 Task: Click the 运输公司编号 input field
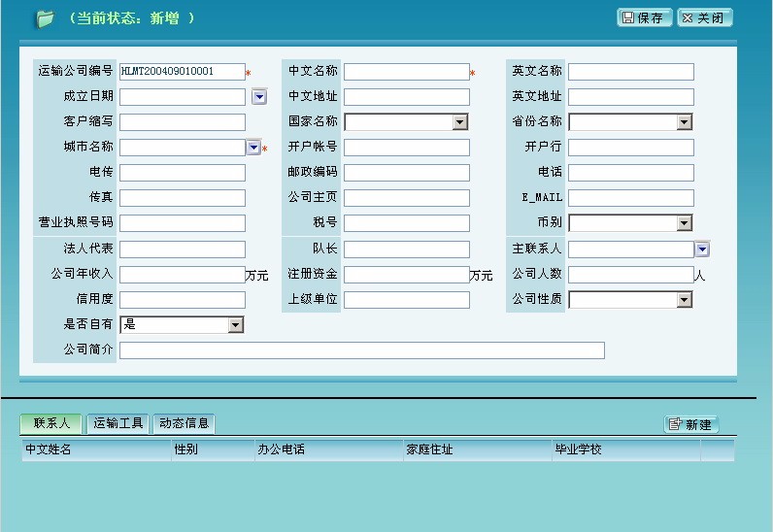[x=183, y=72]
